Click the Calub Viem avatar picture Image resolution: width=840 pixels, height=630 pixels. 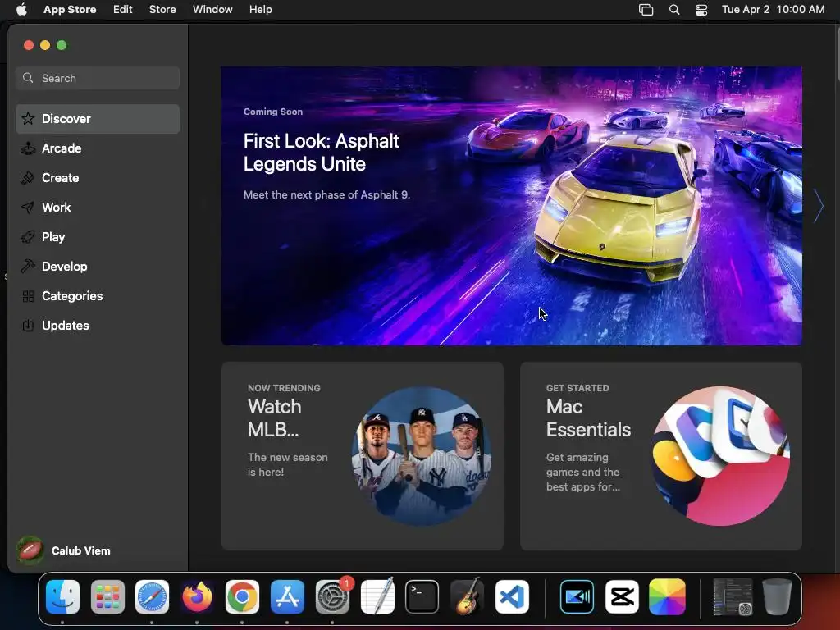30,550
